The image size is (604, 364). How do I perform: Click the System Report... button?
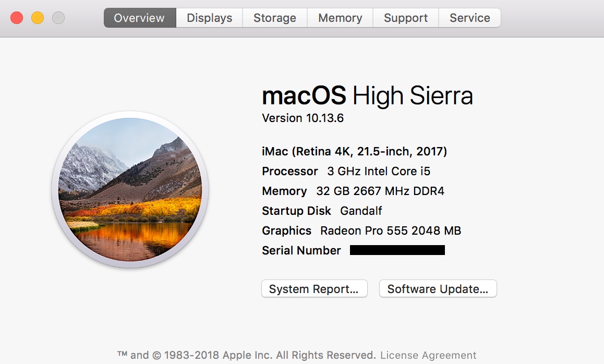pyautogui.click(x=315, y=288)
